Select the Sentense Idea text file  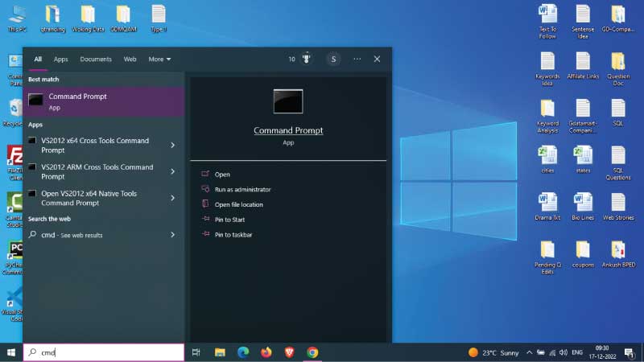[x=583, y=22]
